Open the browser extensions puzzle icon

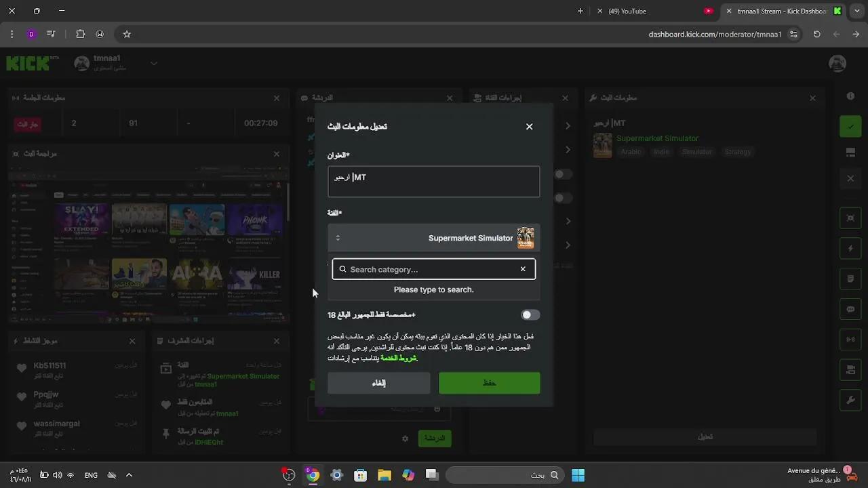80,34
